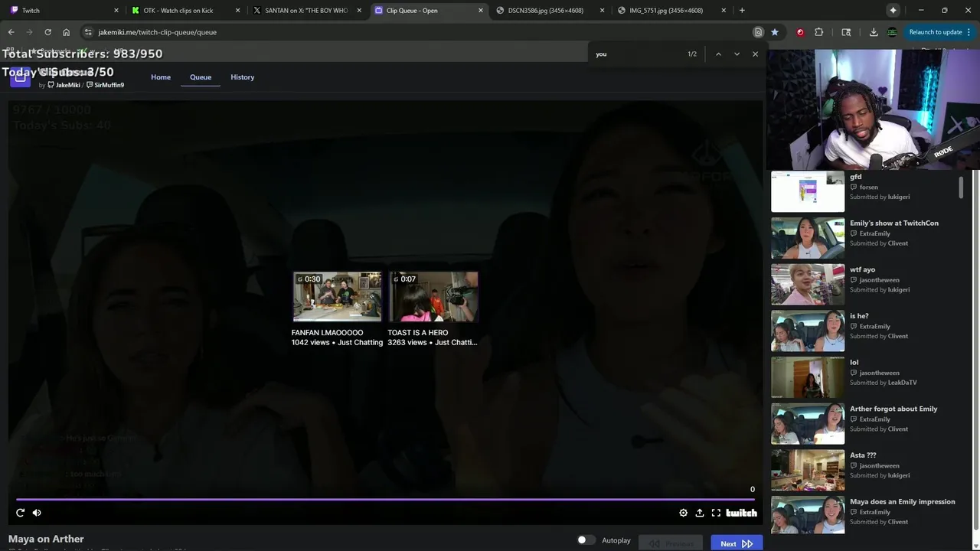Image resolution: width=980 pixels, height=551 pixels.
Task: Jump to next find result
Action: 737,54
